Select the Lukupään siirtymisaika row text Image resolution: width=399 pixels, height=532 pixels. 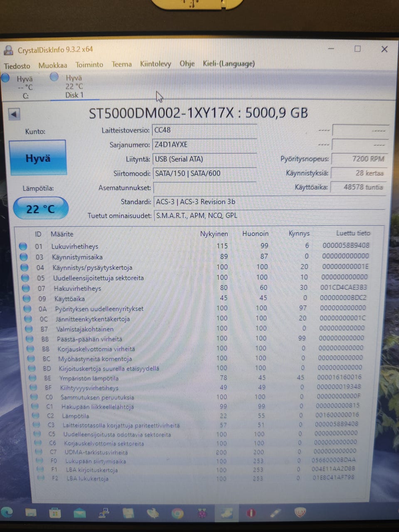coord(96,461)
